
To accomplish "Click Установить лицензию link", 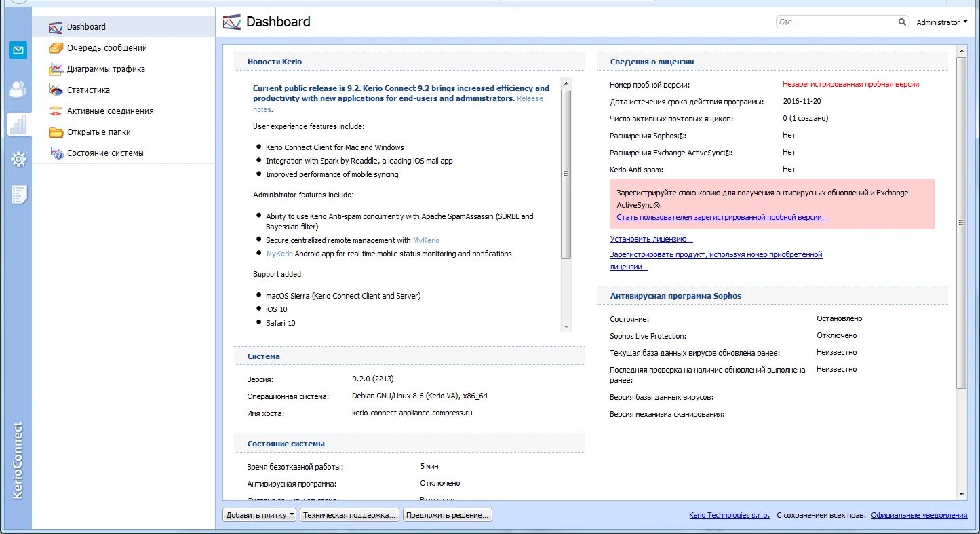I will point(651,240).
